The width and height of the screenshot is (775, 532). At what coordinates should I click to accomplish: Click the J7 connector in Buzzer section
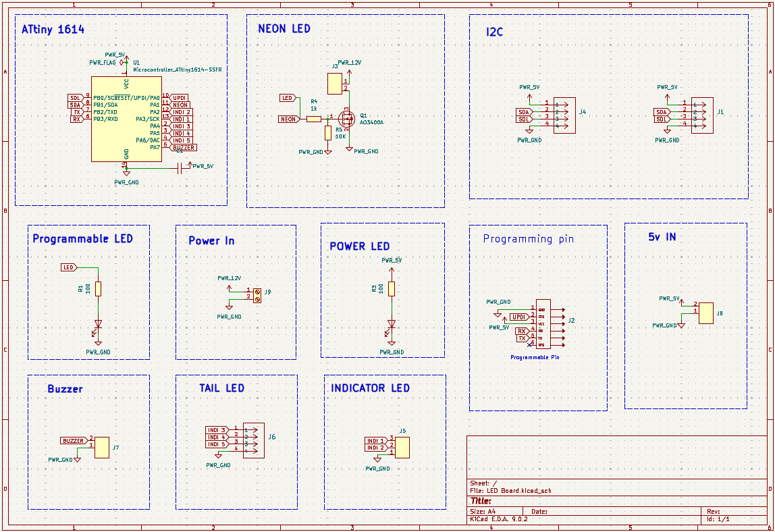point(102,448)
